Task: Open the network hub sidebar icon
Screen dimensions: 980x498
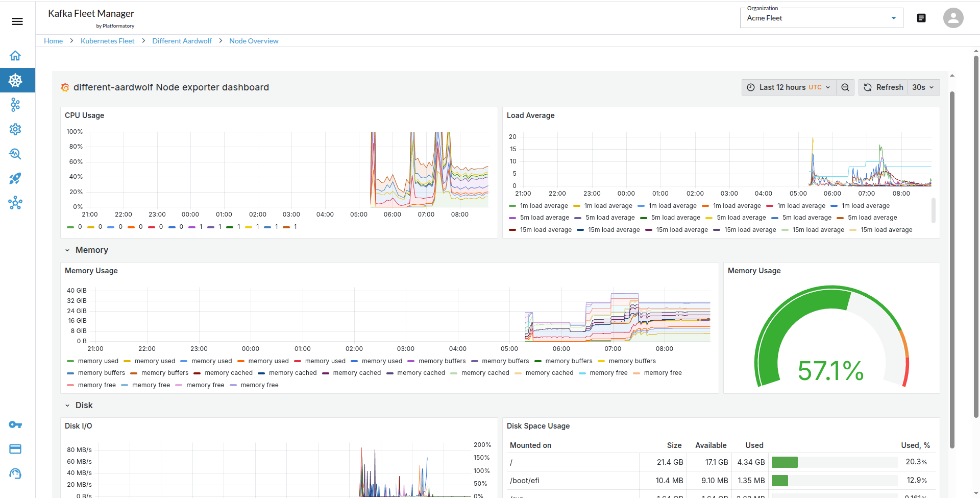Action: [15, 203]
